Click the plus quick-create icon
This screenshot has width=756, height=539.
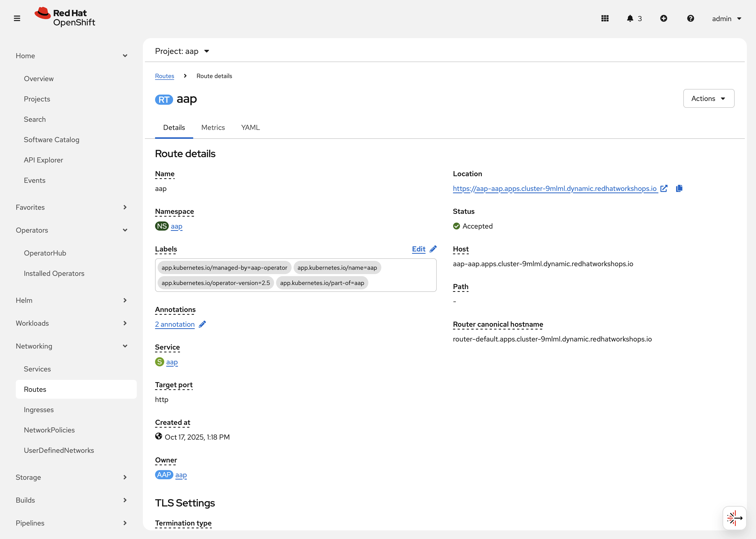point(663,19)
